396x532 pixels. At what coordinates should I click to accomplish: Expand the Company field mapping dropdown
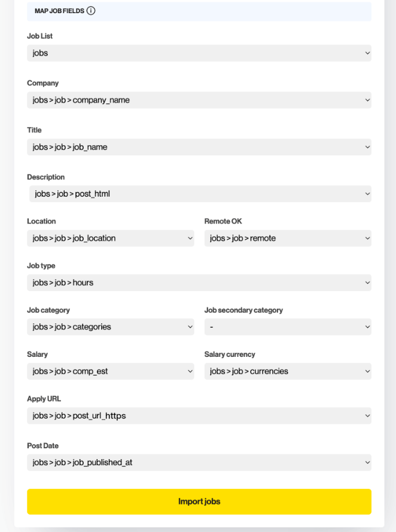199,100
